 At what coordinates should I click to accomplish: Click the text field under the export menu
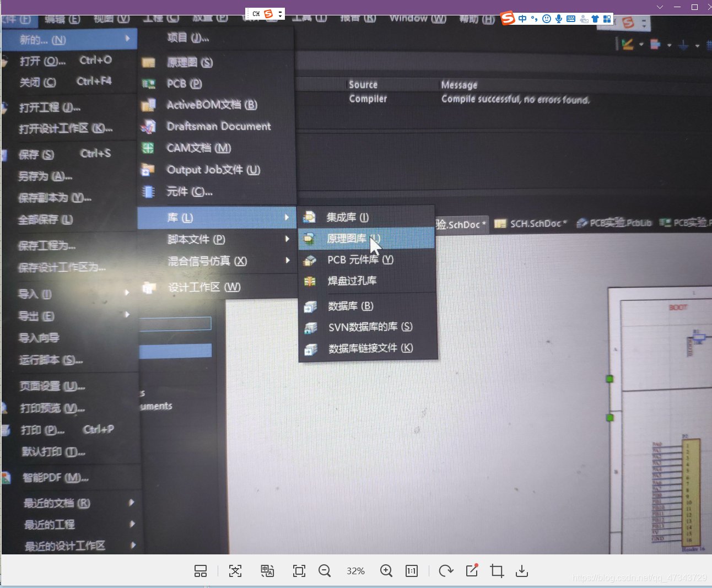[175, 323]
